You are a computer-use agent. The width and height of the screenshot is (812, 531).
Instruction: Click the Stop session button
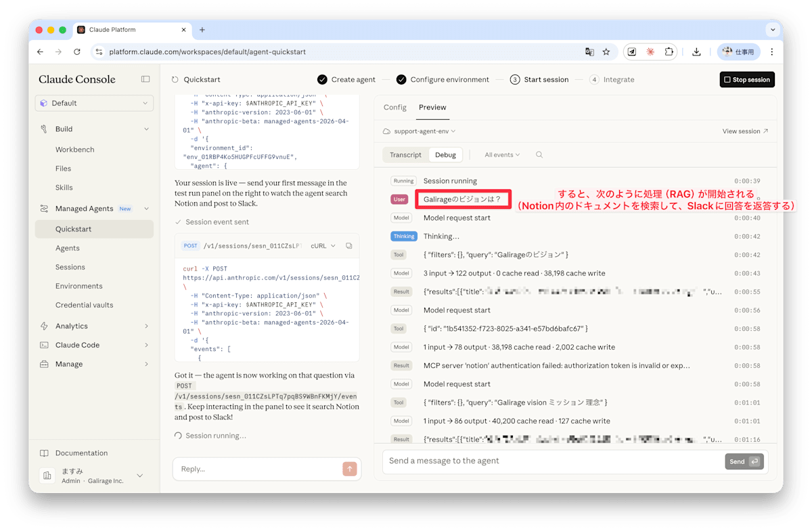click(x=747, y=79)
